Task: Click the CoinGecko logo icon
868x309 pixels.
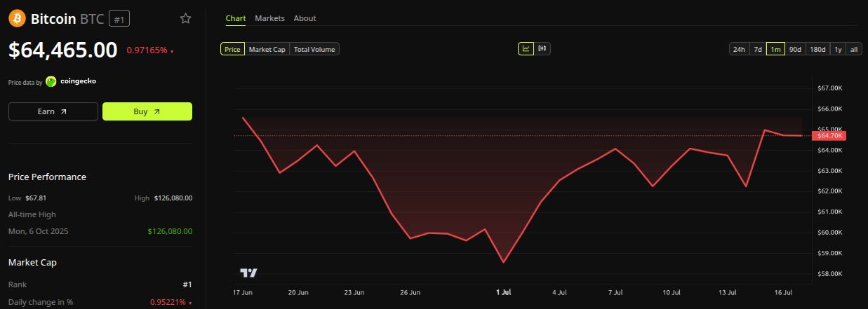Action: tap(51, 81)
